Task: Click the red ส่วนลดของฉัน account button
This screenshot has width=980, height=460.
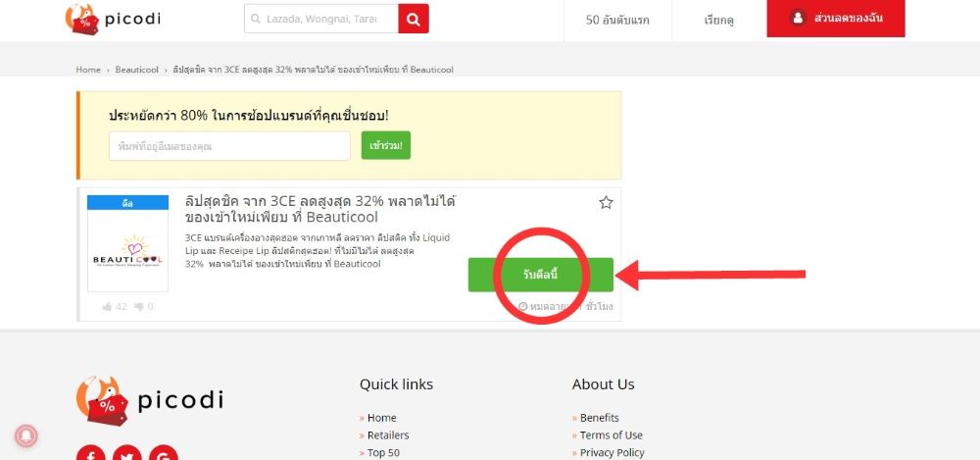Action: 836,19
